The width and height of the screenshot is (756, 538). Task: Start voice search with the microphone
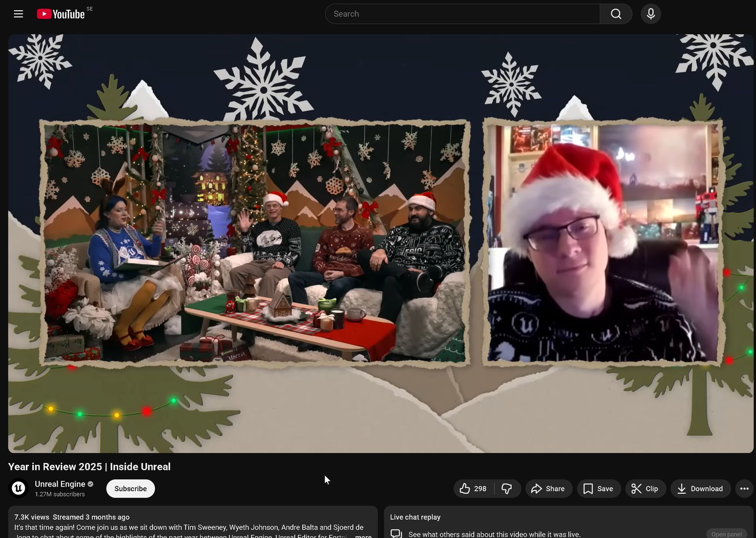coord(651,14)
